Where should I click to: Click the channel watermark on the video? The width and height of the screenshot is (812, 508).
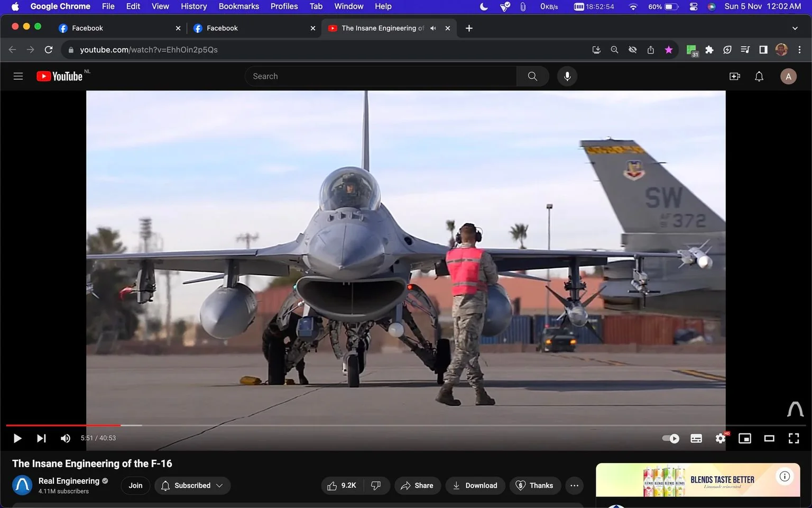795,409
